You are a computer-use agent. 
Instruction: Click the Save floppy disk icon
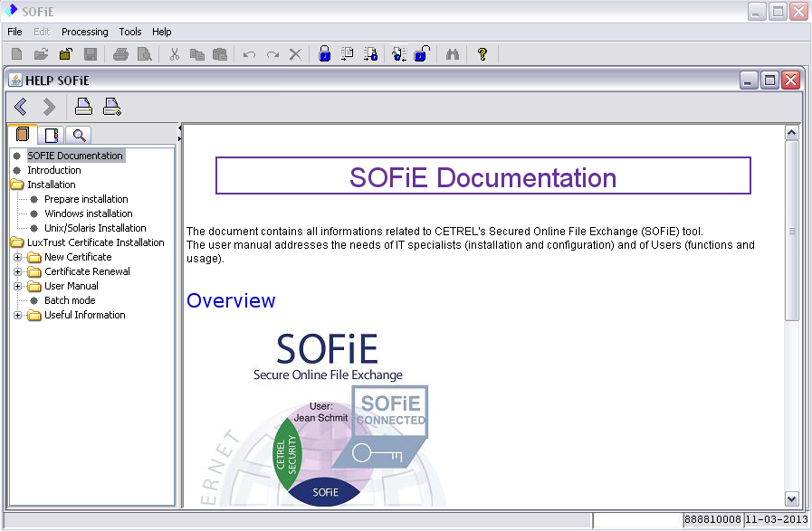click(x=91, y=54)
